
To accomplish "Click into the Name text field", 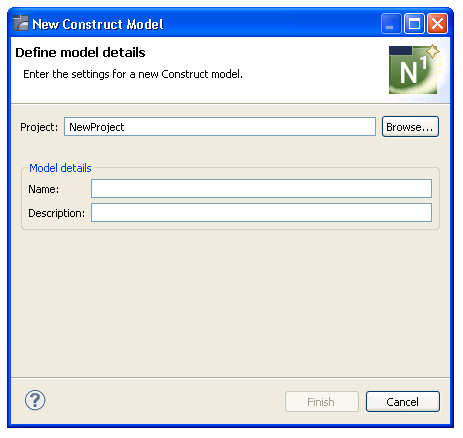I will coord(261,189).
